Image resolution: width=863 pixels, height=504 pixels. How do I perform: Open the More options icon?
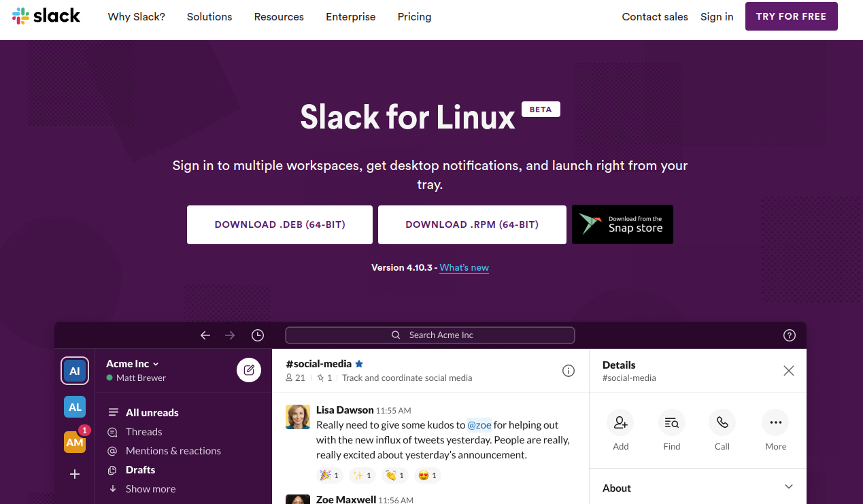click(775, 422)
